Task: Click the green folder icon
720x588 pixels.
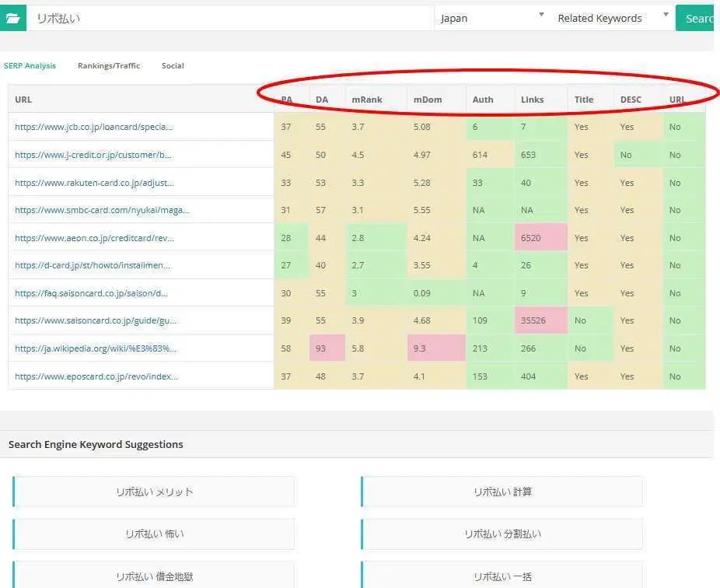Action: 12,18
